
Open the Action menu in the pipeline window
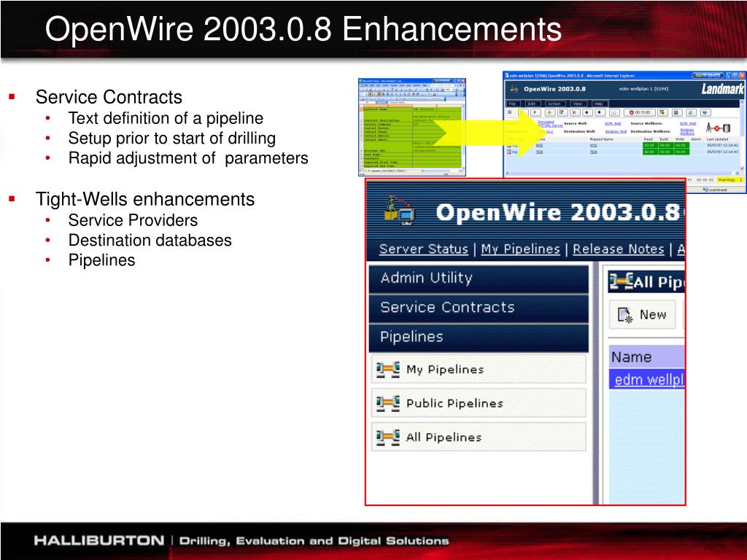point(554,104)
